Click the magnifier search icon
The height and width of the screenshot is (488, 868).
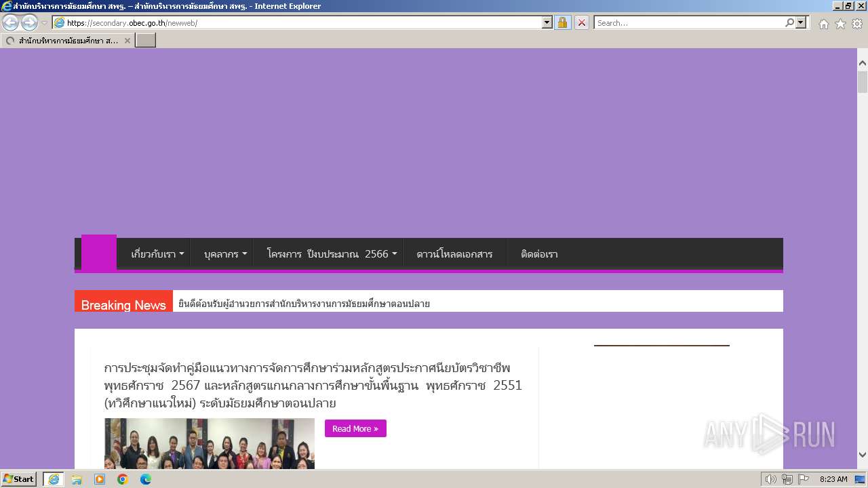[x=789, y=22]
